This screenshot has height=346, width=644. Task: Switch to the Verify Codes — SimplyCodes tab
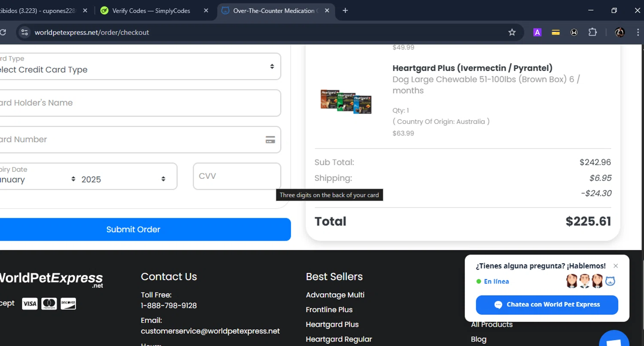(x=151, y=11)
